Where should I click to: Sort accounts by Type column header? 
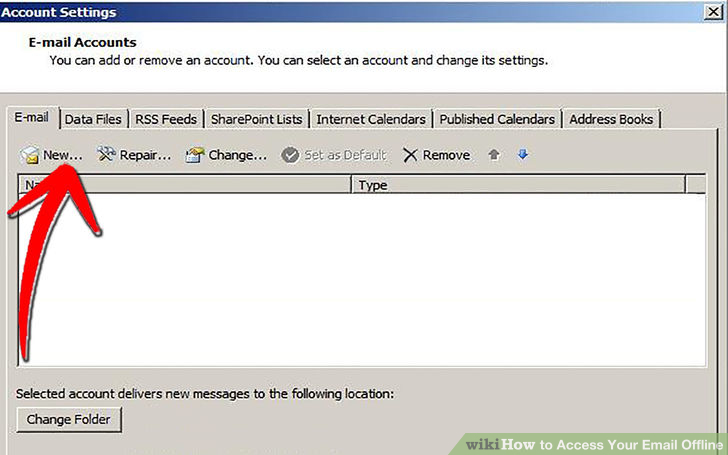pyautogui.click(x=518, y=185)
